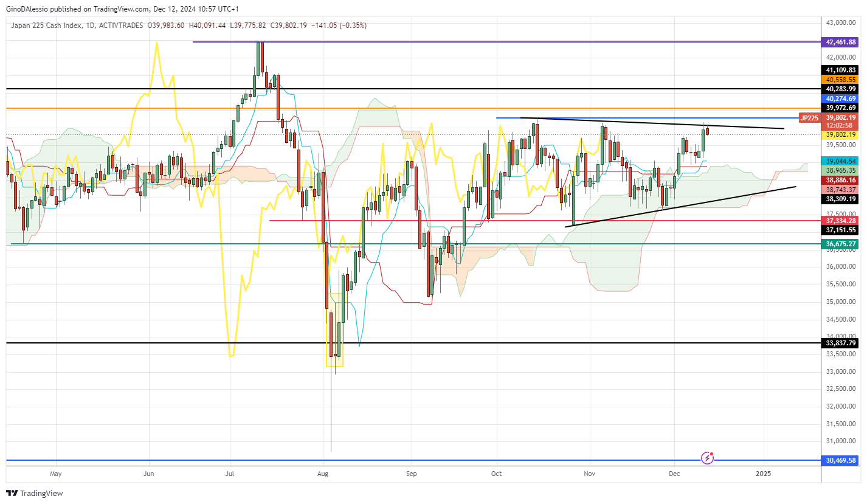Click the red dot on the events icon
Viewport: 867px width, 504px height.
712,454
